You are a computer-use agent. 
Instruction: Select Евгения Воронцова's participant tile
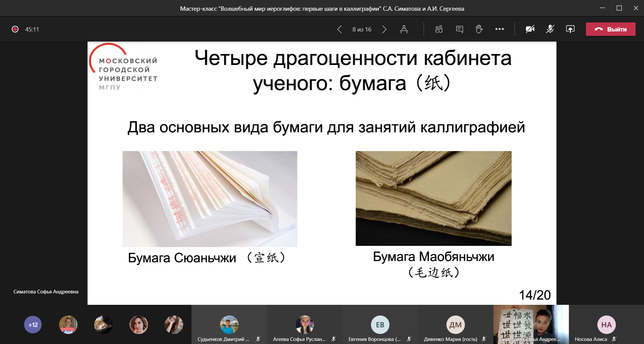click(379, 324)
